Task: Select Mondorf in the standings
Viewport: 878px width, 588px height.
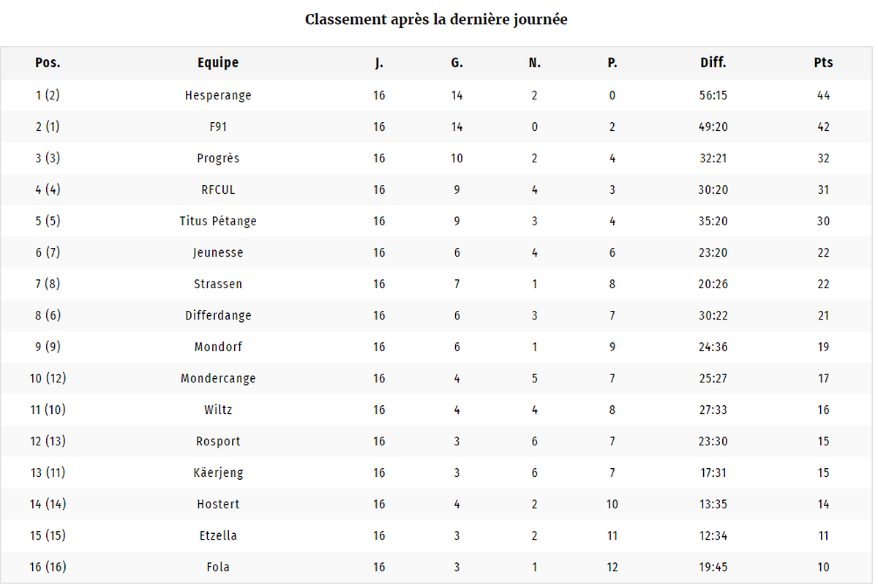Action: click(218, 347)
